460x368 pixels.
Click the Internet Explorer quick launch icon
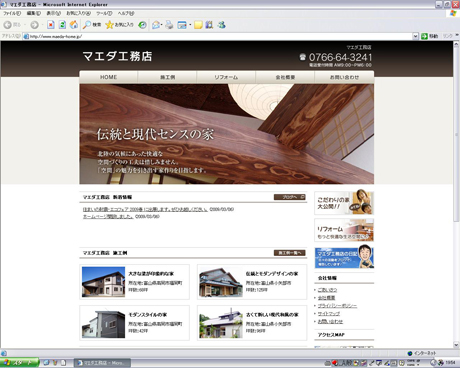click(46, 362)
